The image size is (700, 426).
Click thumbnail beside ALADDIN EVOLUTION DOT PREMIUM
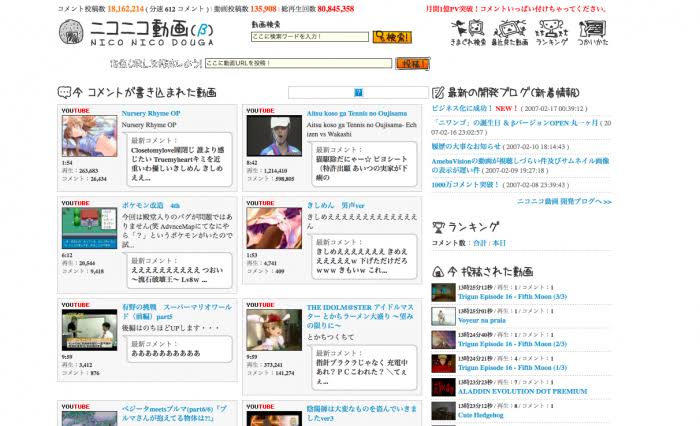point(443,387)
